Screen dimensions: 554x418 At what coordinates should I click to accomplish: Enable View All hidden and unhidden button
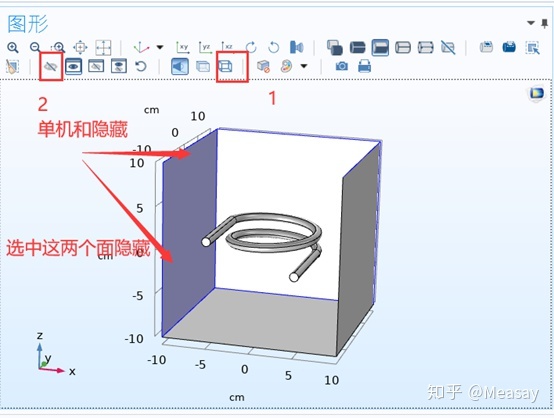pos(119,66)
